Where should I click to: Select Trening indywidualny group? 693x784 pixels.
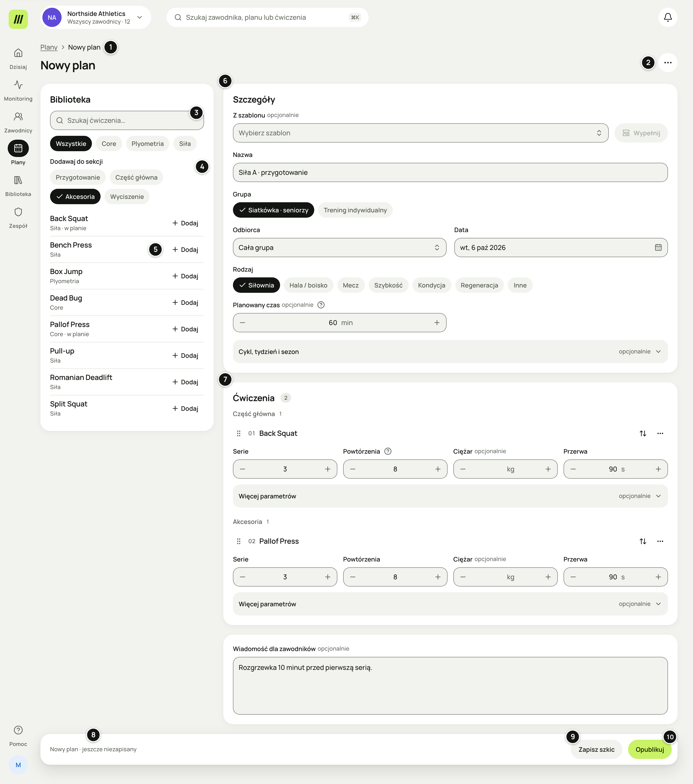[355, 210]
